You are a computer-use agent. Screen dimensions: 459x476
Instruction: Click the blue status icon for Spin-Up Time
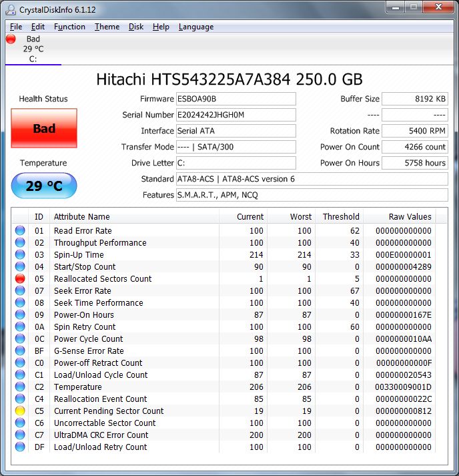click(20, 254)
